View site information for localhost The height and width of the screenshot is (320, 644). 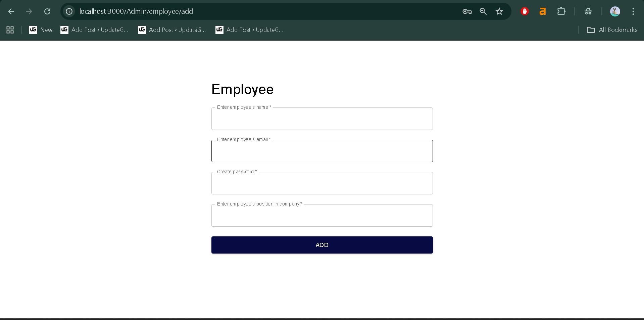tap(69, 11)
